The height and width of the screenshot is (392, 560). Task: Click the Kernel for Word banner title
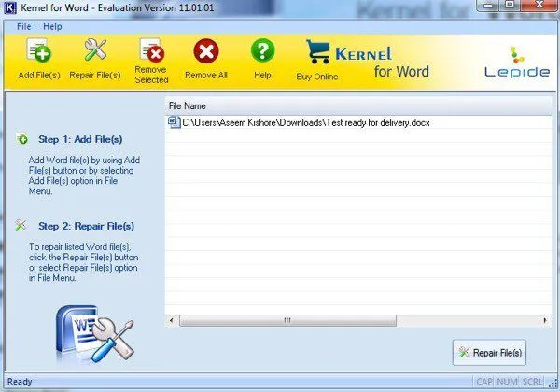tap(382, 63)
